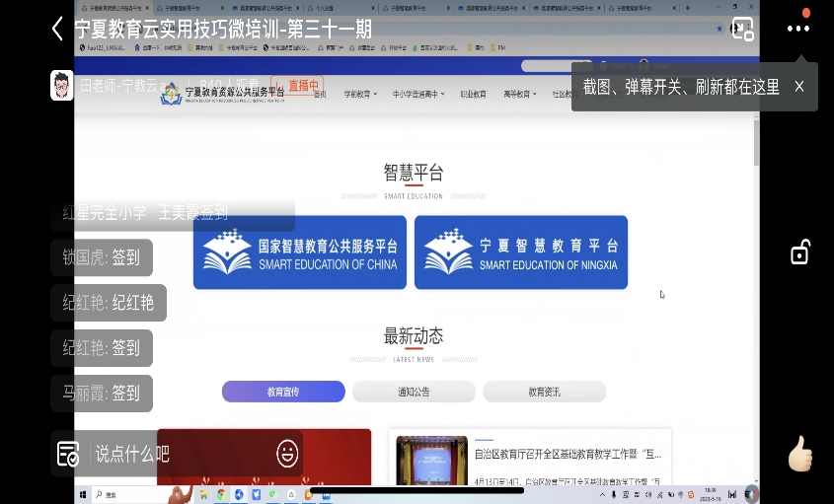Open the three-dot more options menu
Viewport: 834px width, 504px height.
pyautogui.click(x=797, y=30)
